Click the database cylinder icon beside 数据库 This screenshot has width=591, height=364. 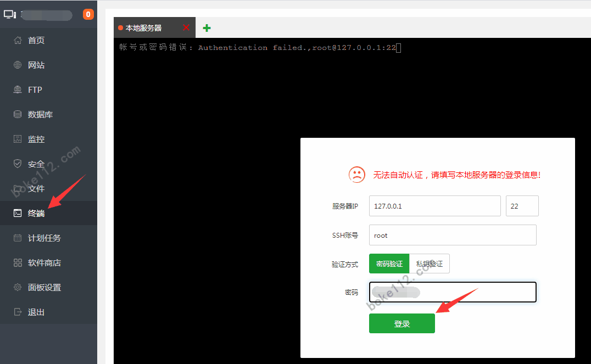point(18,114)
